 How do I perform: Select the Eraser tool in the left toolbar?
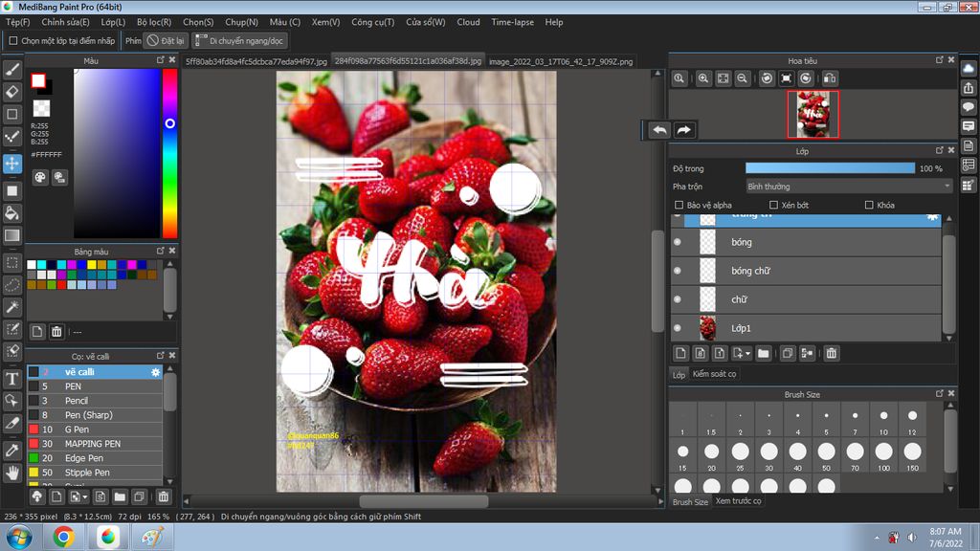(12, 92)
